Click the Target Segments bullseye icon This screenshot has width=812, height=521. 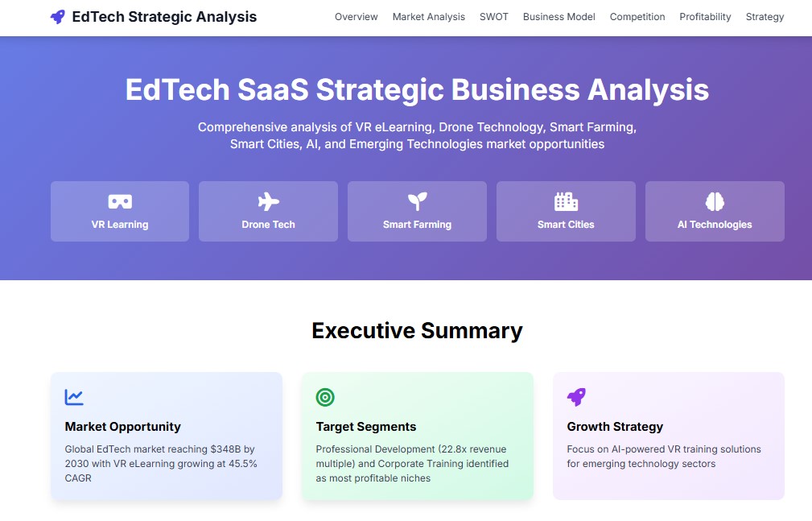point(325,397)
